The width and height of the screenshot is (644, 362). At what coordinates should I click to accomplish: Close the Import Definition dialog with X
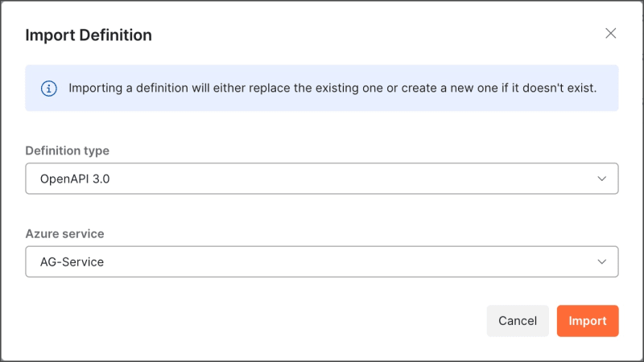pyautogui.click(x=611, y=33)
